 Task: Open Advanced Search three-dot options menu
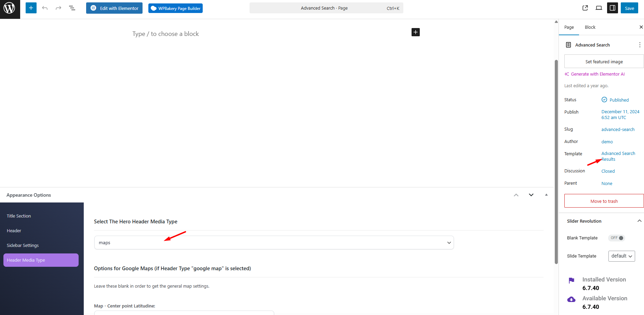[x=640, y=45]
